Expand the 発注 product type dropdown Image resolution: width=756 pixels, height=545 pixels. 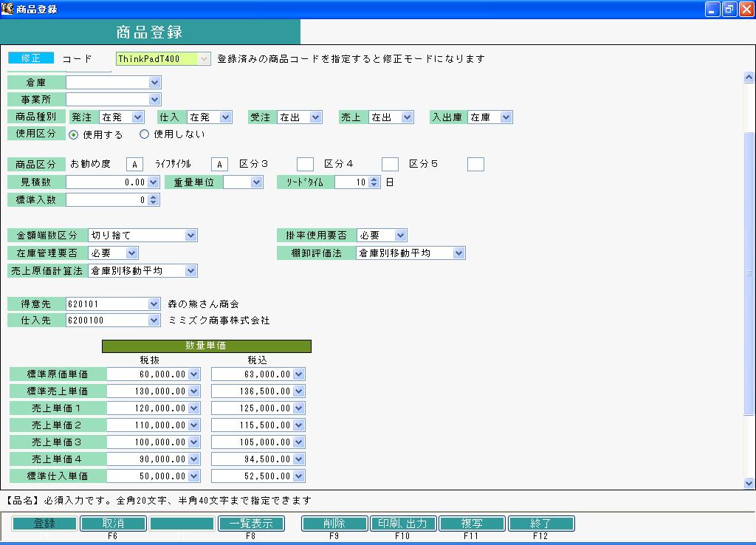[x=137, y=117]
